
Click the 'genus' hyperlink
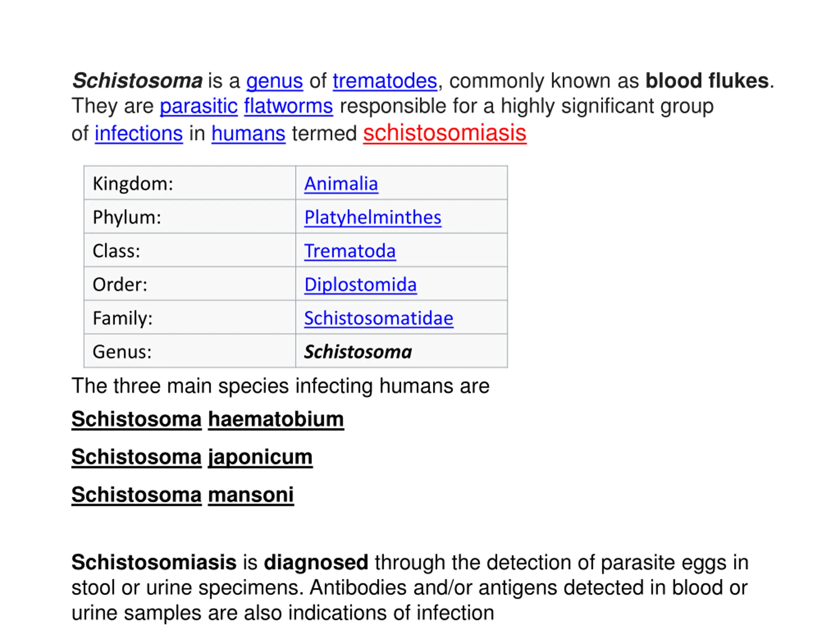click(x=274, y=81)
